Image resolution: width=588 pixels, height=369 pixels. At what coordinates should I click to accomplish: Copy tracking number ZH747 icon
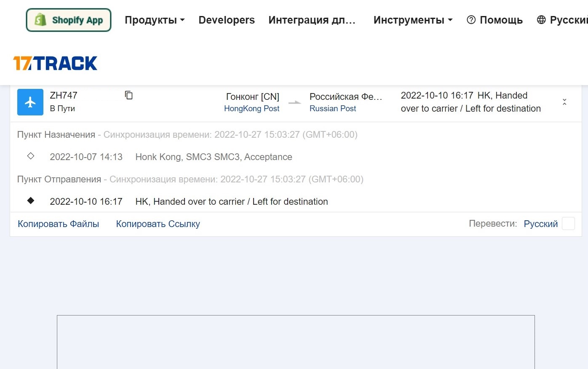click(129, 95)
